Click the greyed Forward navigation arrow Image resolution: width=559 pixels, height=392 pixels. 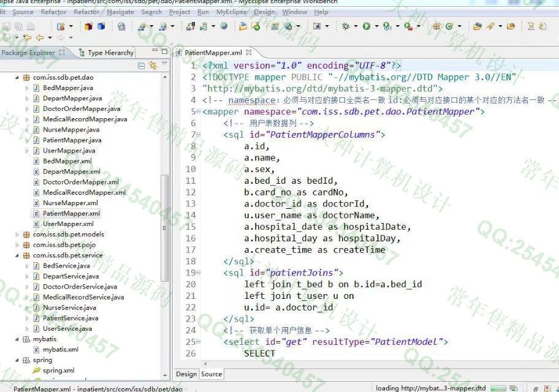61,37
